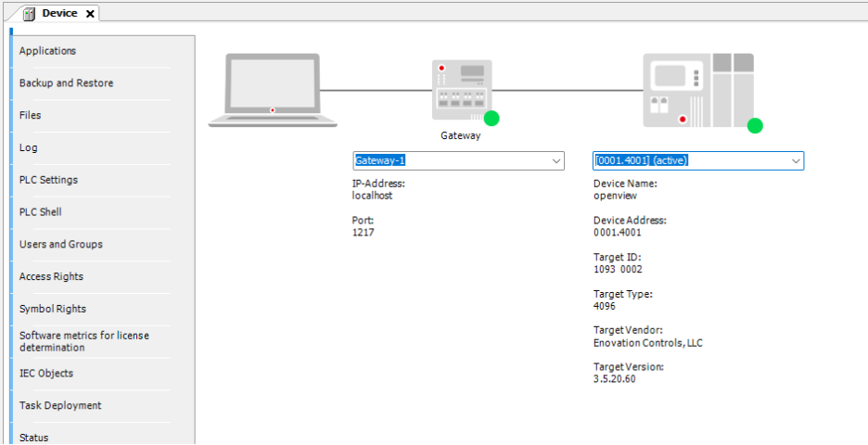Click the Target ID: label

617,258
